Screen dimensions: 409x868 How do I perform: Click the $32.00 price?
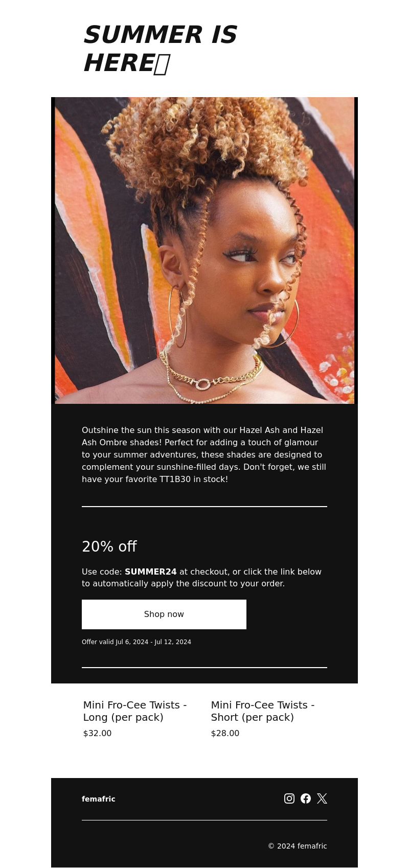pyautogui.click(x=97, y=733)
